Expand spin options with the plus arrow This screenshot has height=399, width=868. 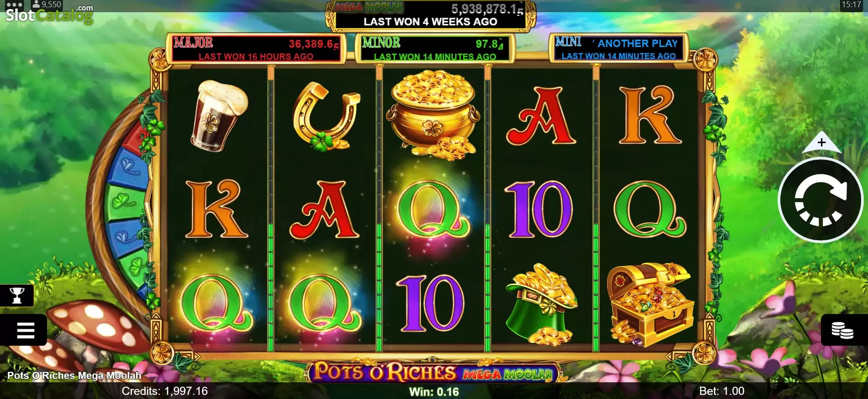point(821,143)
